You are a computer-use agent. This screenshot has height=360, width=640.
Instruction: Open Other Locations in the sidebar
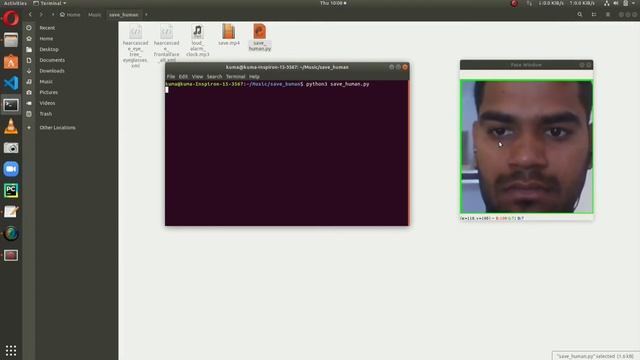pos(57,128)
